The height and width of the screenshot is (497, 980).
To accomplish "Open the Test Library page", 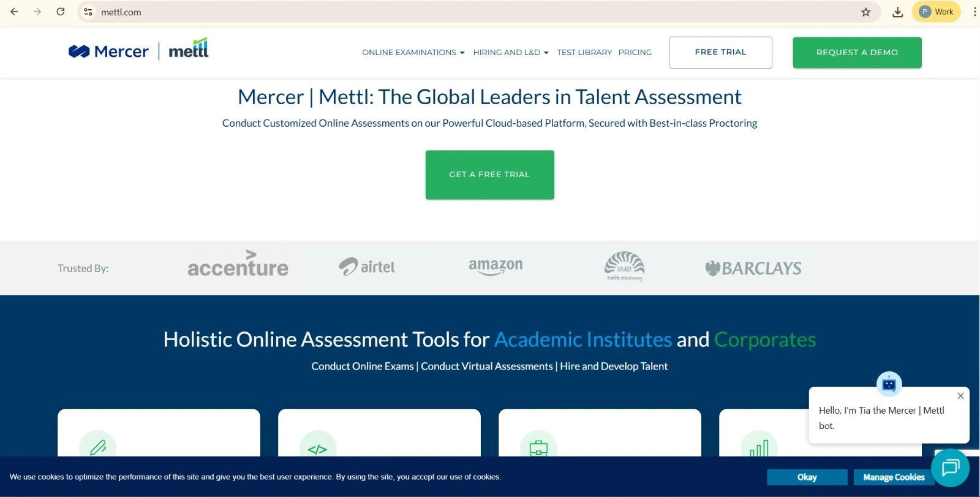I will pyautogui.click(x=584, y=53).
